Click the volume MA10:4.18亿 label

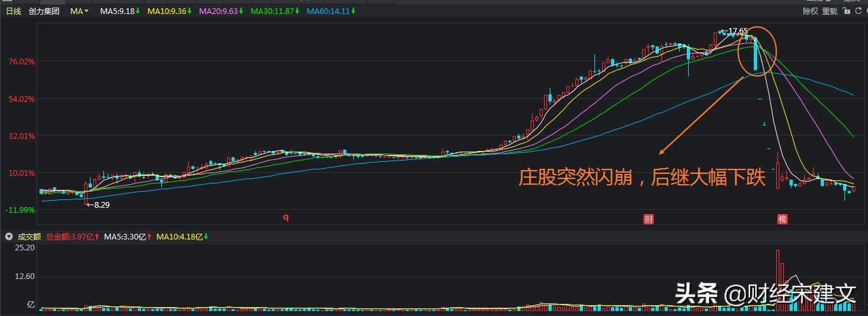coord(182,236)
